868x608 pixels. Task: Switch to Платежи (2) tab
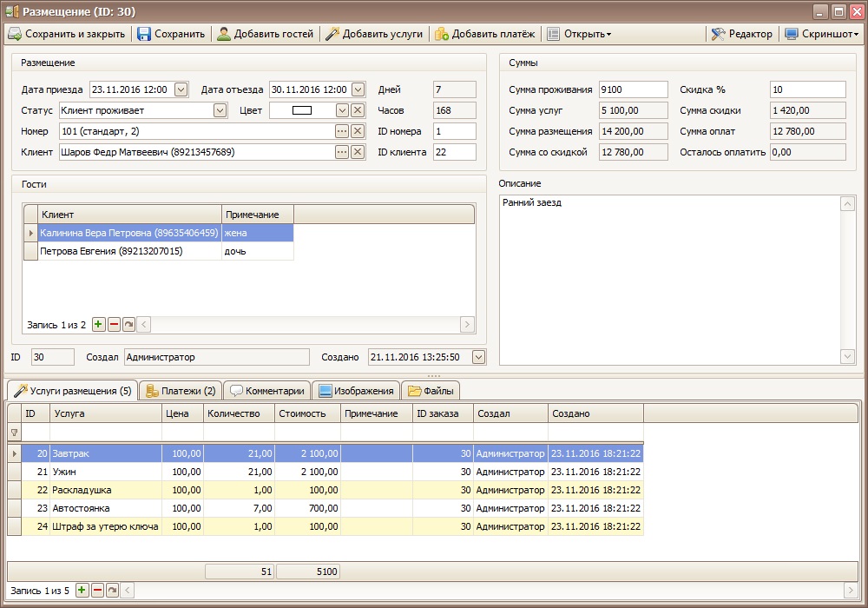181,391
